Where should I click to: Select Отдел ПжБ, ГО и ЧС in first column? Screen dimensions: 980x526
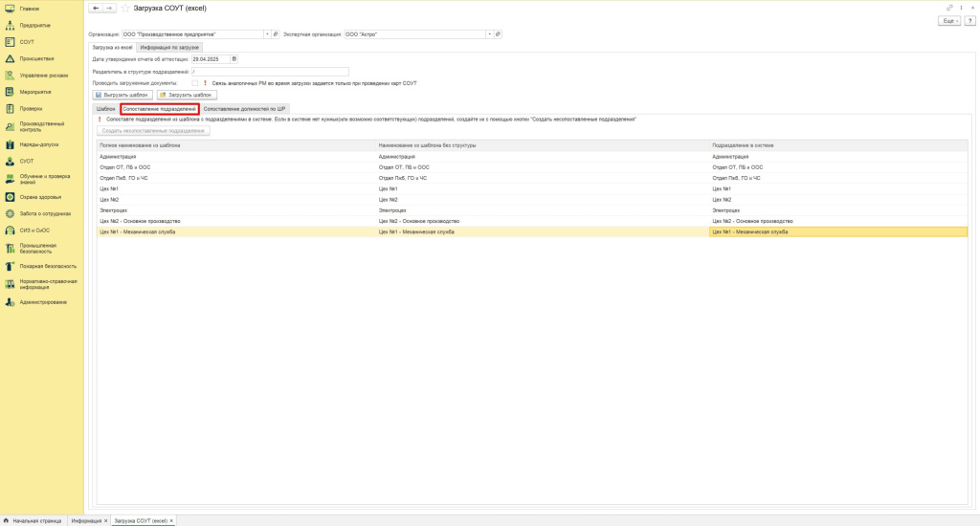click(237, 178)
